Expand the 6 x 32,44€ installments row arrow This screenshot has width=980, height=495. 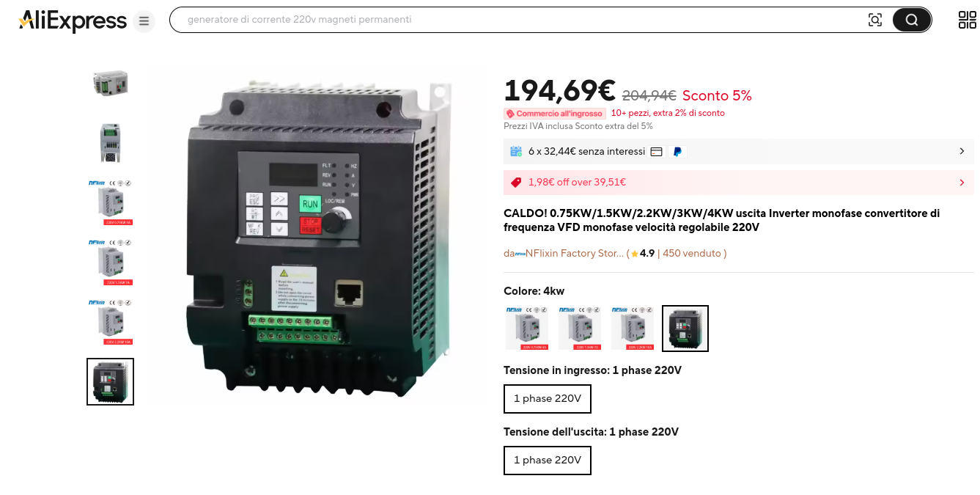pyautogui.click(x=962, y=152)
